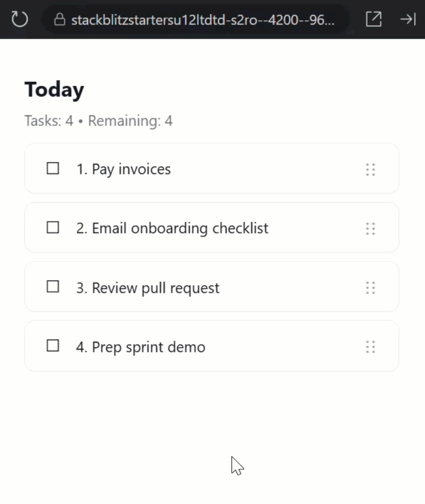This screenshot has width=425, height=504.
Task: Click the drag handle on Email onboarding checklist
Action: tap(371, 229)
